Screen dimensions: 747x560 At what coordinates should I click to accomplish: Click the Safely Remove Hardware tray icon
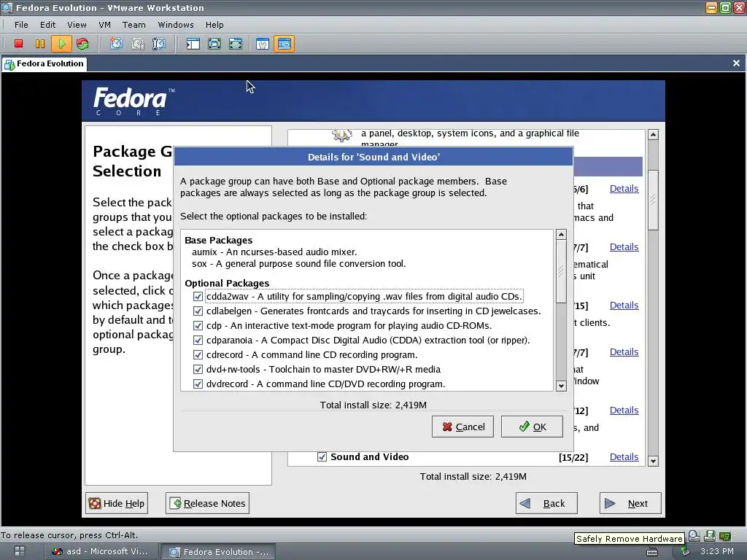[x=684, y=551]
